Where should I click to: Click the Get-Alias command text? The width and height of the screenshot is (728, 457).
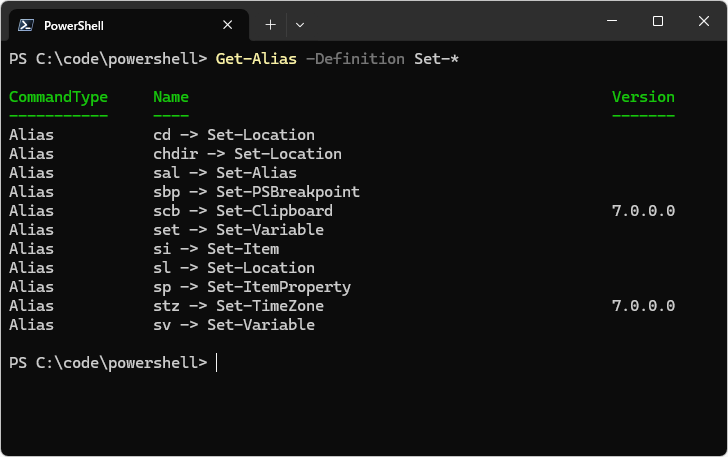coord(256,59)
